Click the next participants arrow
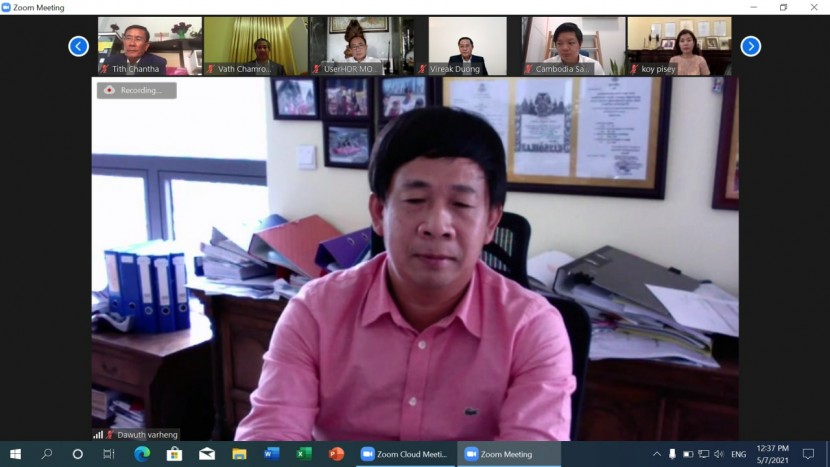The width and height of the screenshot is (830, 467). pos(750,46)
